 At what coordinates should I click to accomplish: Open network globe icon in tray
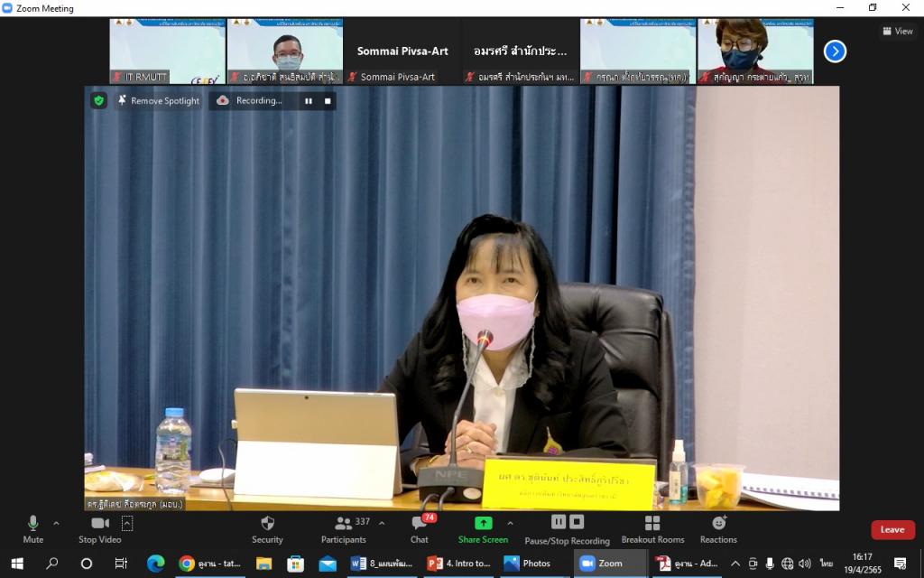tap(787, 564)
